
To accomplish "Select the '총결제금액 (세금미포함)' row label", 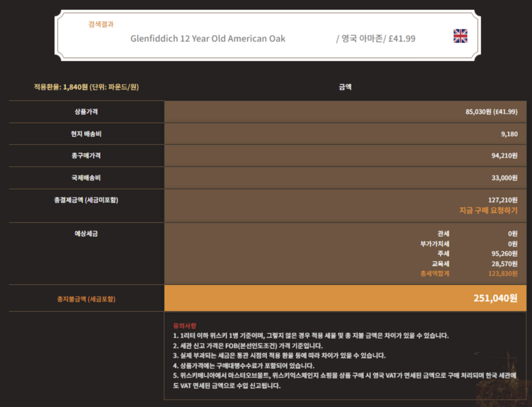I will [x=86, y=200].
